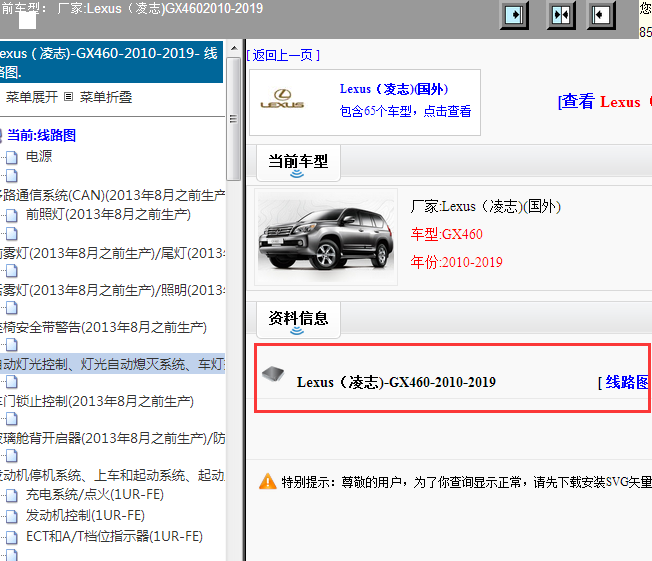The width and height of the screenshot is (652, 561).
Task: Click page icon above 座椅安全带警告 row
Action: pyautogui.click(x=12, y=308)
